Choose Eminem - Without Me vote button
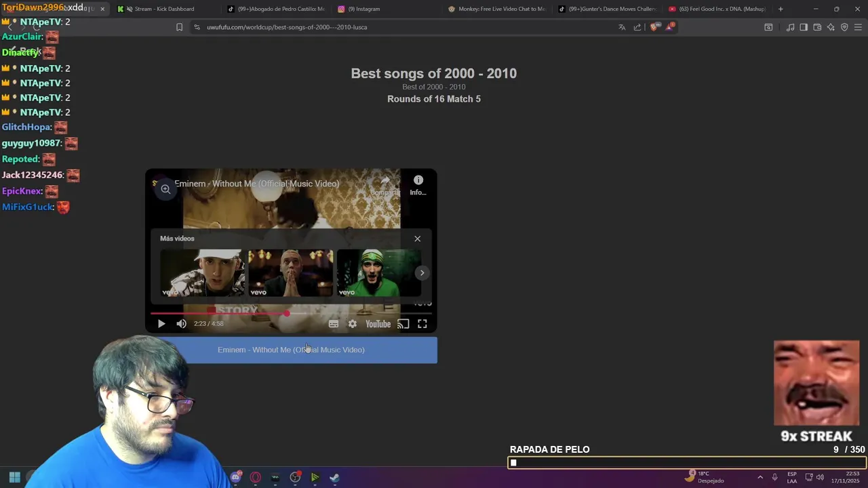The height and width of the screenshot is (488, 868). pos(292,350)
